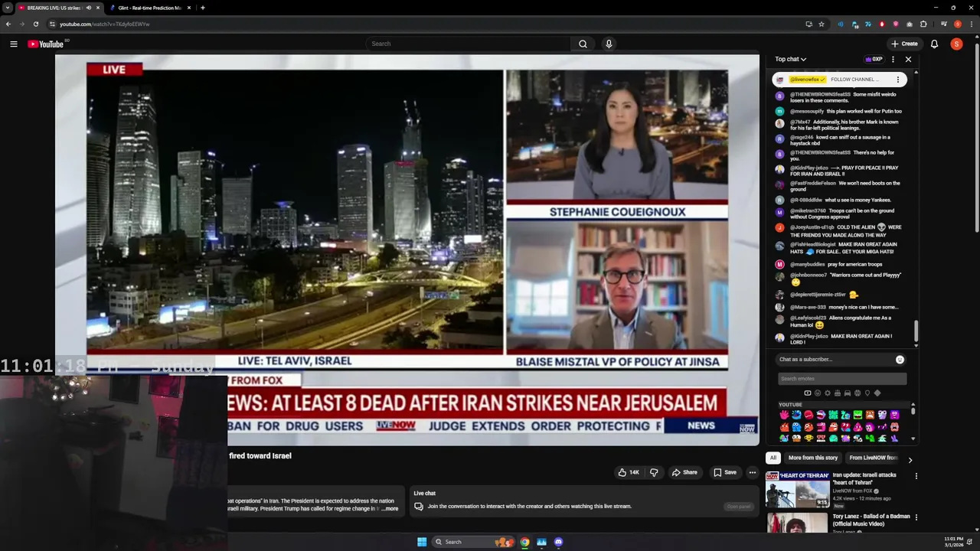Open Discord from the Windows taskbar

pyautogui.click(x=558, y=542)
